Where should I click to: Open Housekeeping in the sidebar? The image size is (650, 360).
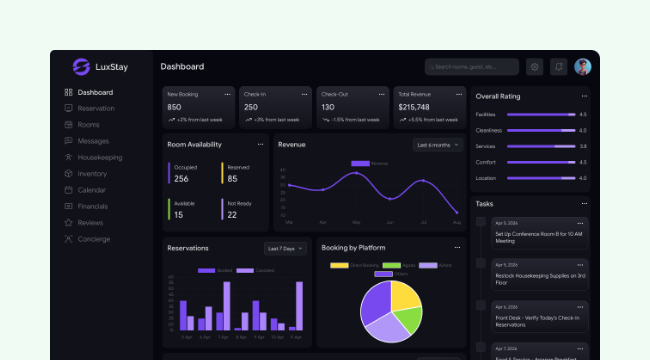(x=100, y=157)
